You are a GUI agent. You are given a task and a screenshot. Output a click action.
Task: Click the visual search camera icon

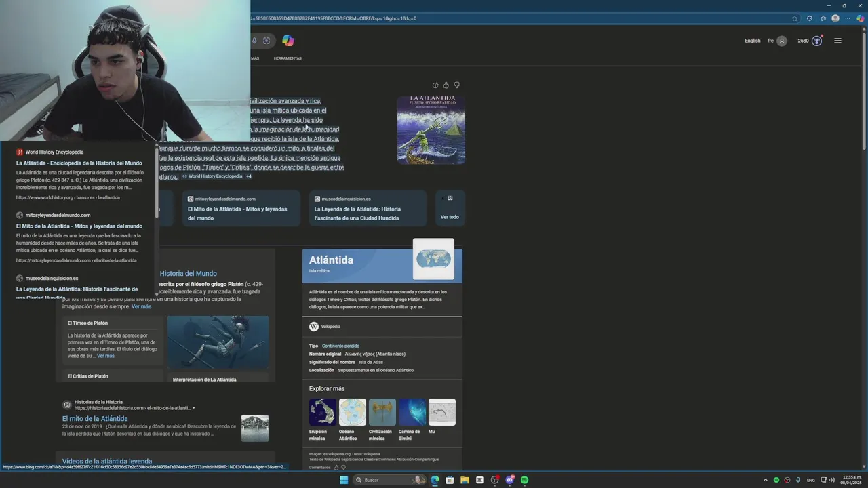click(267, 41)
